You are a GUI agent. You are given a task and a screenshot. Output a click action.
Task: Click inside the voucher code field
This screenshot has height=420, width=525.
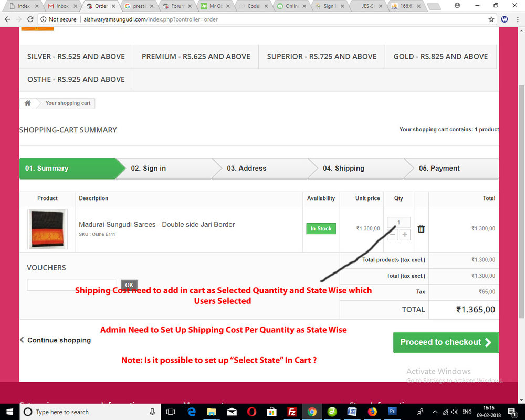[x=72, y=285]
